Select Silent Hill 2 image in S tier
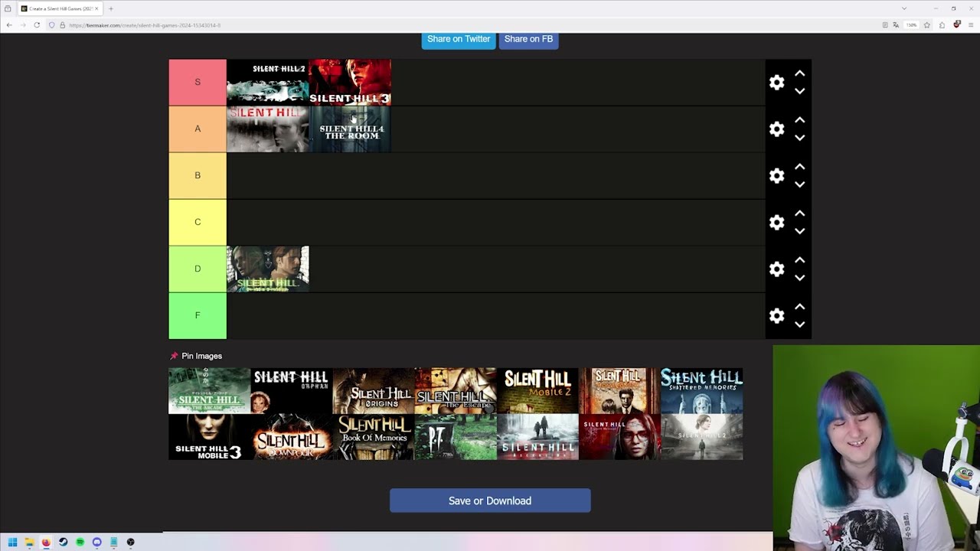The height and width of the screenshot is (551, 980). tap(268, 82)
